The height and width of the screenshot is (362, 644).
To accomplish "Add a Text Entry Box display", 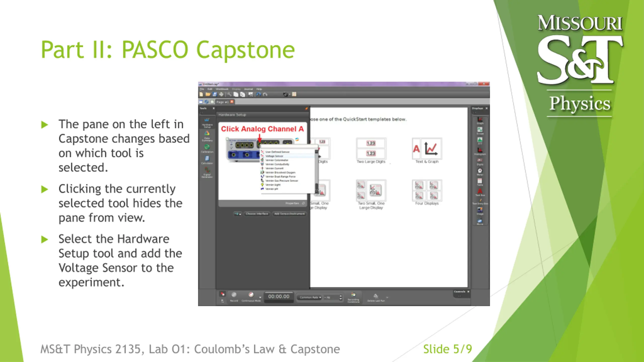I will [x=480, y=202].
